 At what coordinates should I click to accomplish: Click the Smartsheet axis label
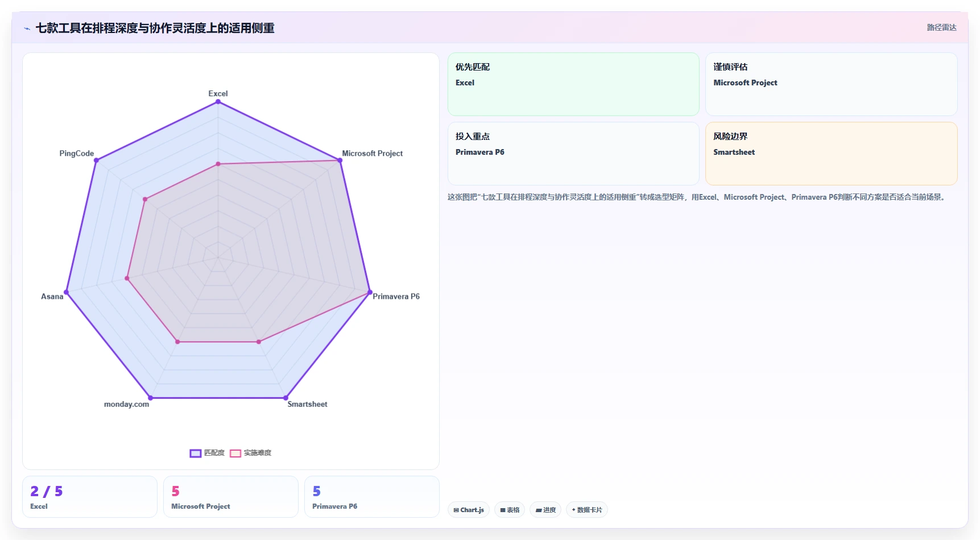tap(307, 404)
